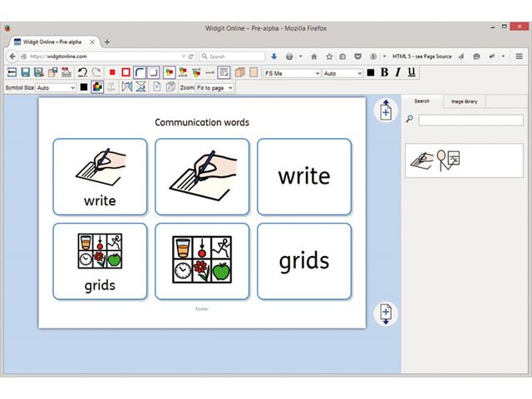532x399 pixels.
Task: Toggle the symbol-only cell layout button
Action: click(170, 72)
